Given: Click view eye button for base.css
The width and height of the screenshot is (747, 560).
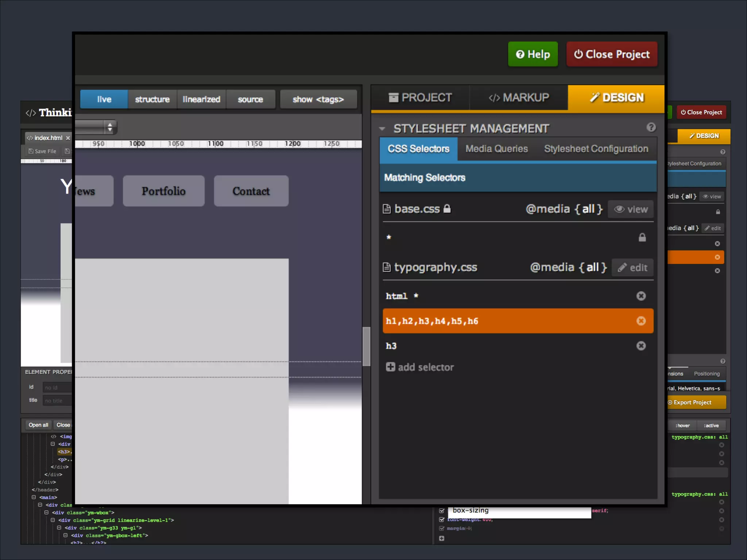Looking at the screenshot, I should [x=631, y=209].
